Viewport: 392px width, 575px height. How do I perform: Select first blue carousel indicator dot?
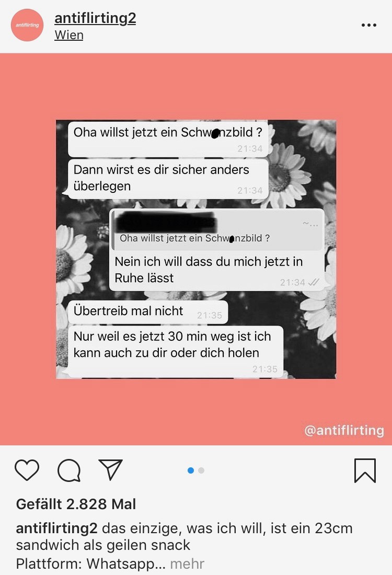pos(191,470)
